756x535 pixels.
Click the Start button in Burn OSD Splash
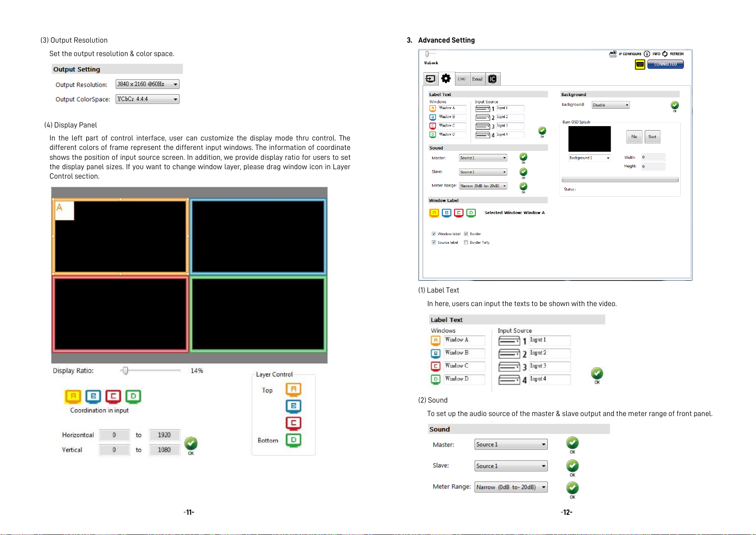652,137
